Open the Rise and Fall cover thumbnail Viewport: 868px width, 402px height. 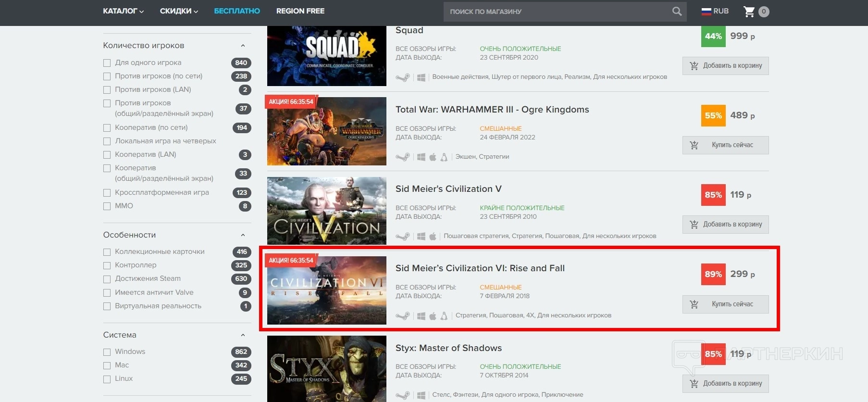[327, 290]
